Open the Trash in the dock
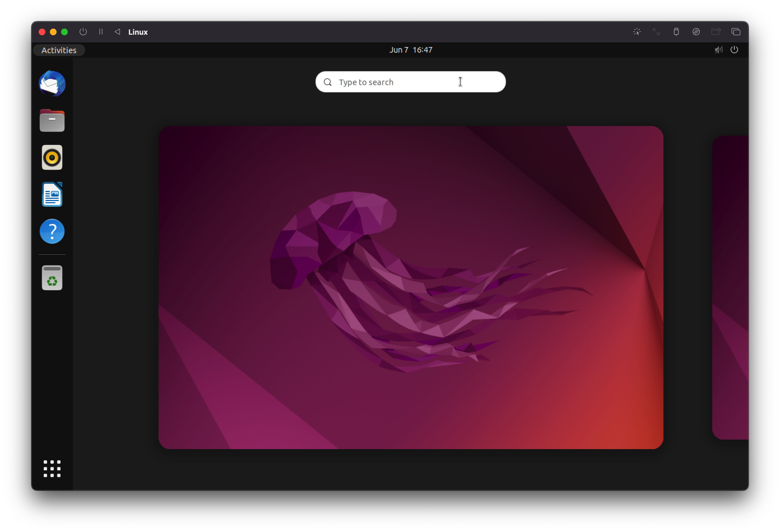 pos(52,278)
